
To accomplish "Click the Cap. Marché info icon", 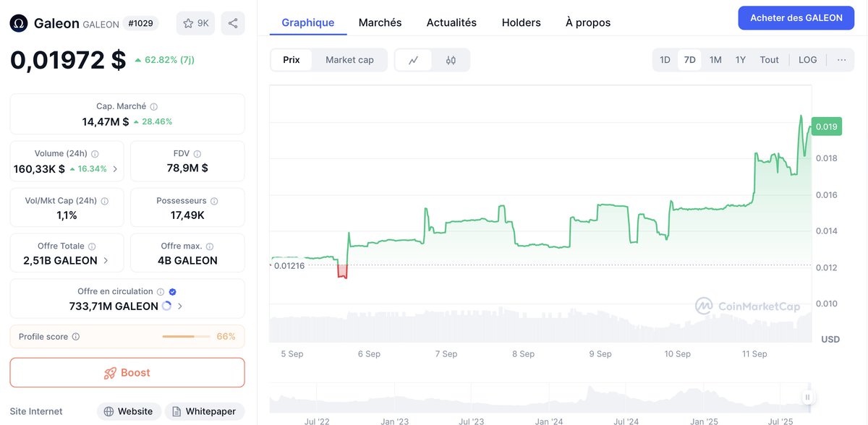I will click(x=154, y=106).
